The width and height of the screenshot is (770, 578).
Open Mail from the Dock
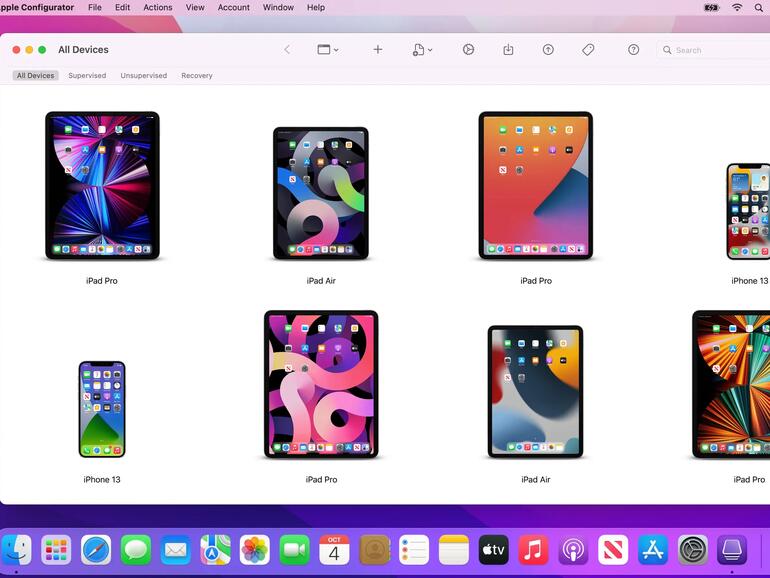[175, 550]
